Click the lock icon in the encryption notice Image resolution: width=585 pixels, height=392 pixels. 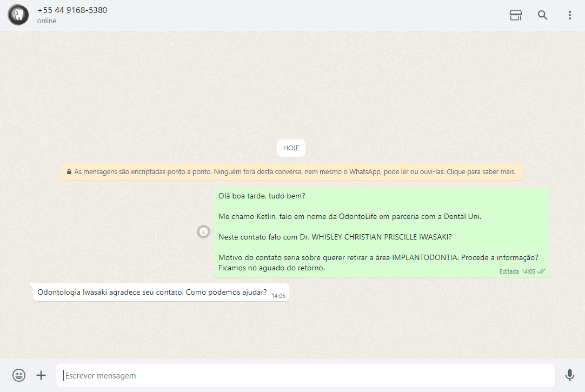pos(69,172)
